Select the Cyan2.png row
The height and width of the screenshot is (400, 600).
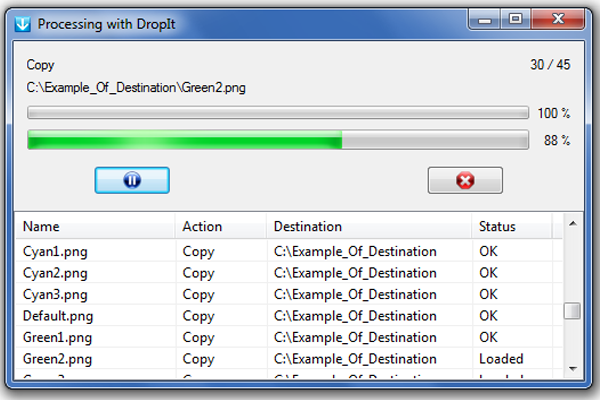(x=289, y=273)
